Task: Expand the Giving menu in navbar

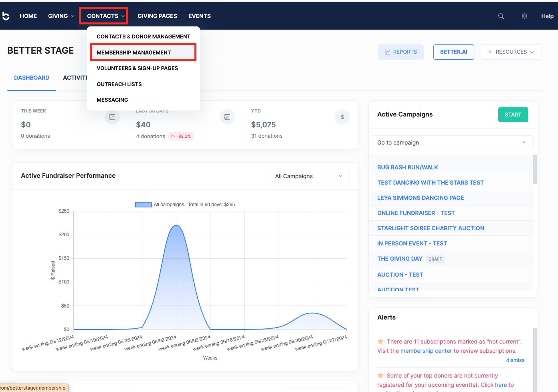Action: pyautogui.click(x=61, y=16)
